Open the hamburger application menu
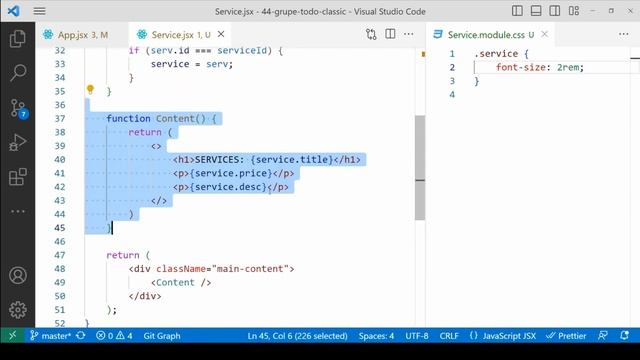 point(40,11)
